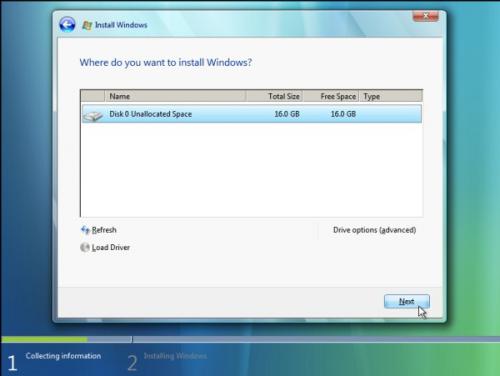The height and width of the screenshot is (376, 500).
Task: Open the Load Driver link
Action: (111, 247)
